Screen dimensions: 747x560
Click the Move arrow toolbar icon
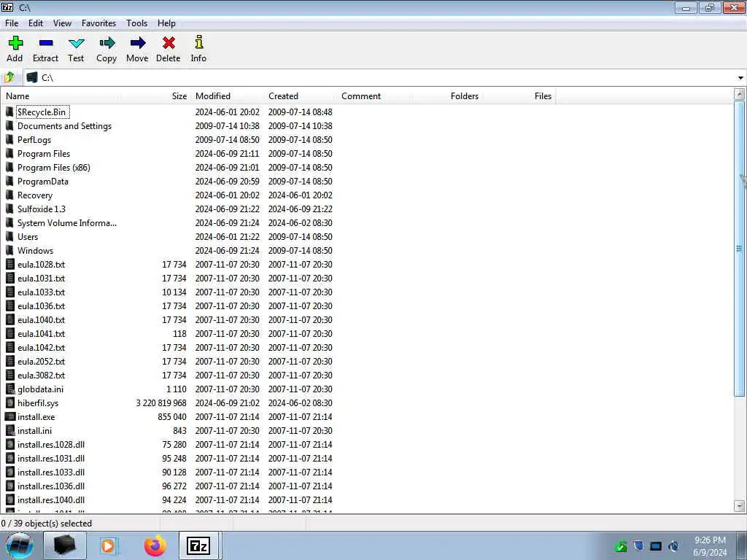coord(138,43)
